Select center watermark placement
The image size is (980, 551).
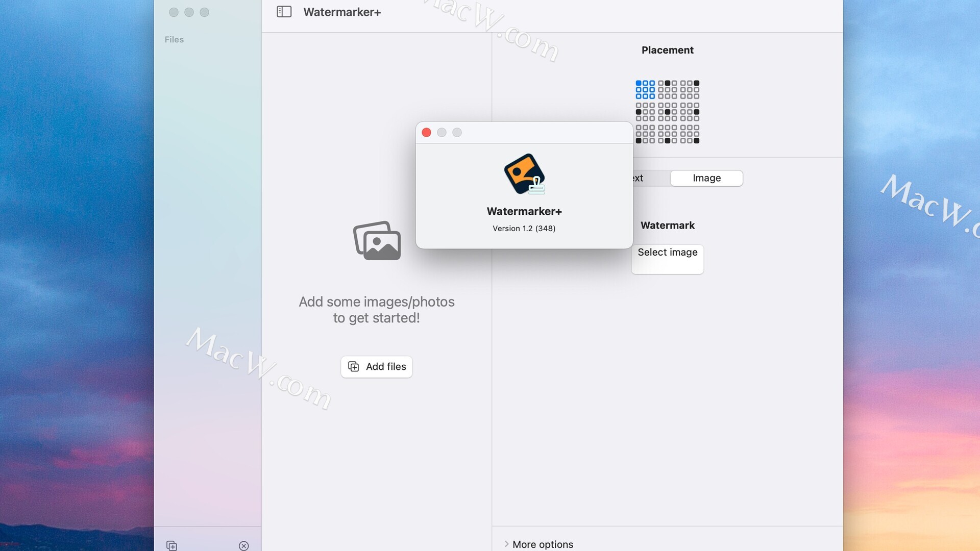[x=668, y=112]
